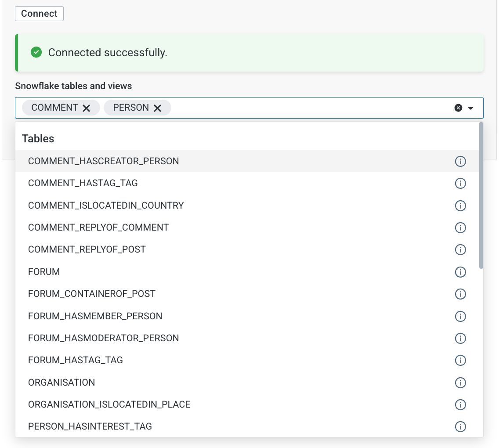Select COMMENT_REPLYOF_POST from the list
Image resolution: width=499 pixels, height=448 pixels.
click(x=87, y=249)
